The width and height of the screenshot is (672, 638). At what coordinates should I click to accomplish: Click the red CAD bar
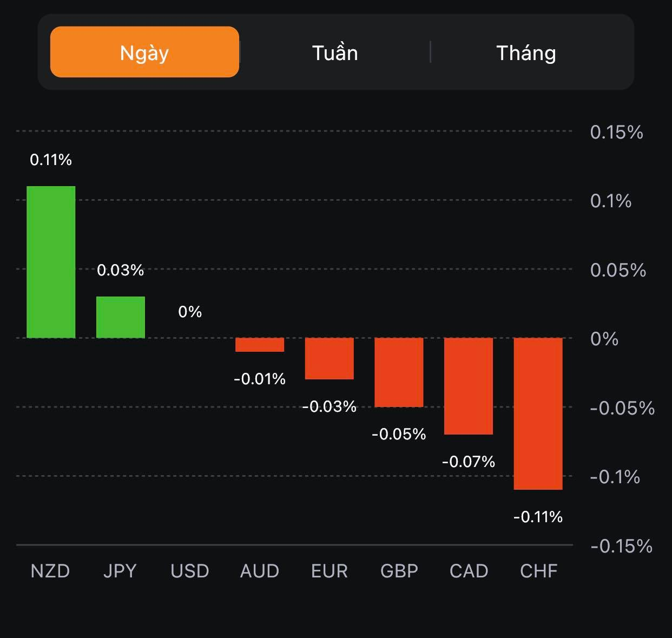pos(469,386)
